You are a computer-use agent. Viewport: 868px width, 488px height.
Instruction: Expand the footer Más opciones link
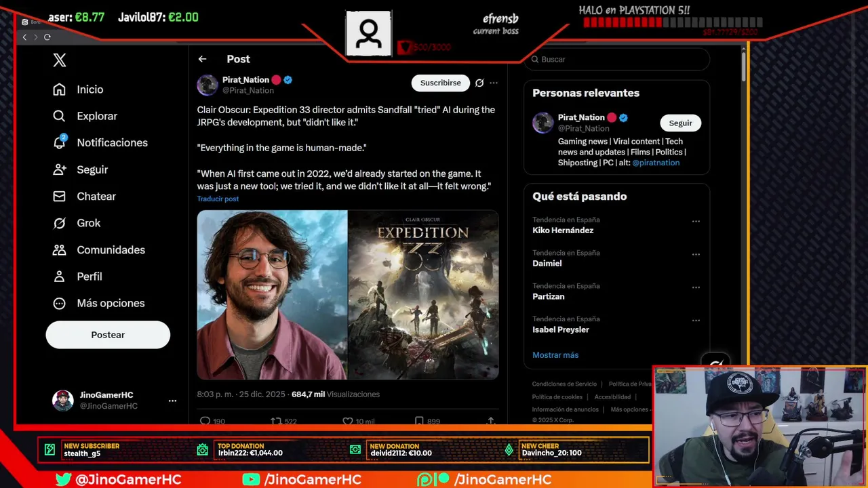(x=631, y=409)
